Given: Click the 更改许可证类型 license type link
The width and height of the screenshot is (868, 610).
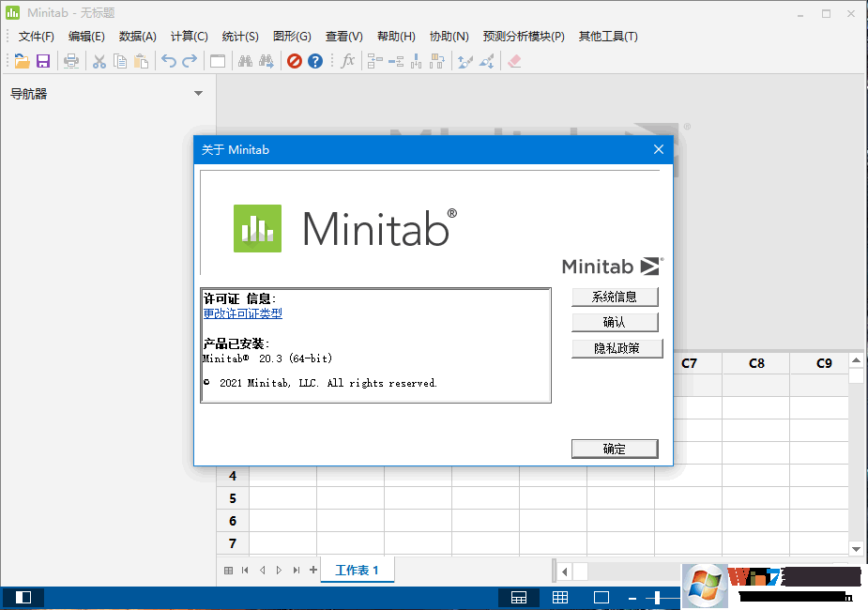Looking at the screenshot, I should [x=242, y=313].
